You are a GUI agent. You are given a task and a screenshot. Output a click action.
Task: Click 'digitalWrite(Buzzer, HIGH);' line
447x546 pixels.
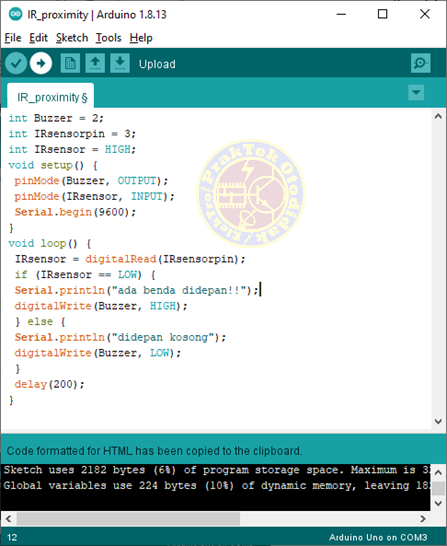(x=101, y=306)
